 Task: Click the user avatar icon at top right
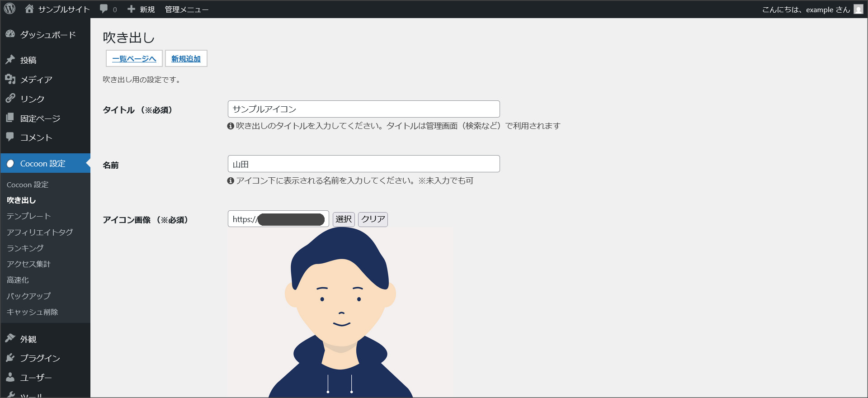[859, 9]
